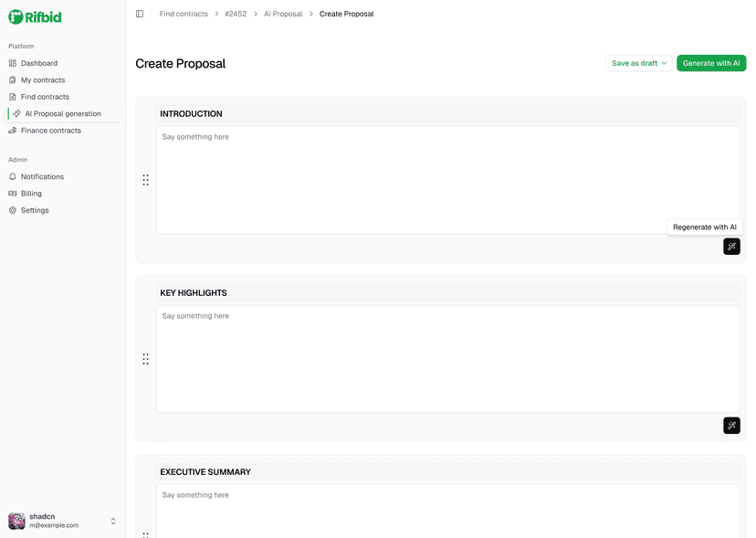Viewport: 756px width, 538px height.
Task: Click the Find contracts sidebar icon
Action: pos(12,96)
